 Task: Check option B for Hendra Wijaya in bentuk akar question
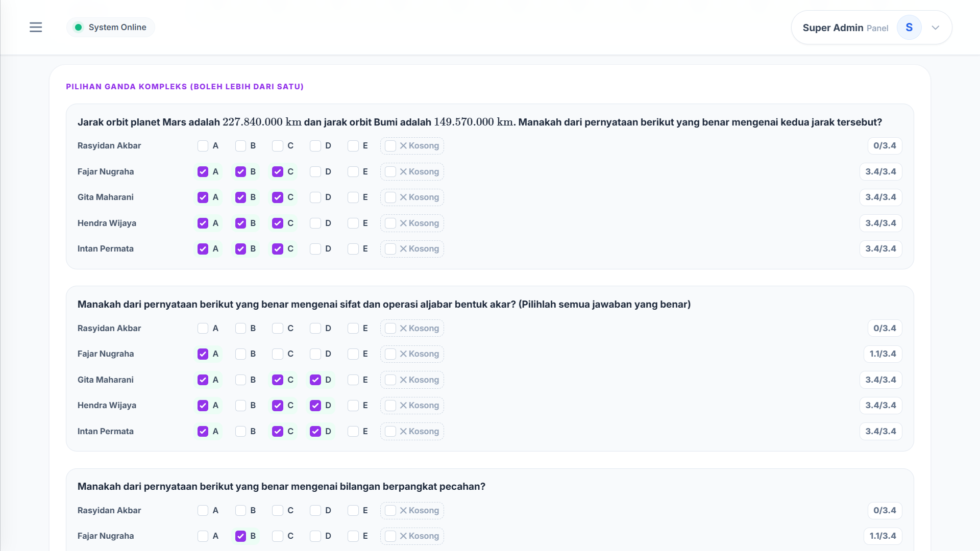240,406
